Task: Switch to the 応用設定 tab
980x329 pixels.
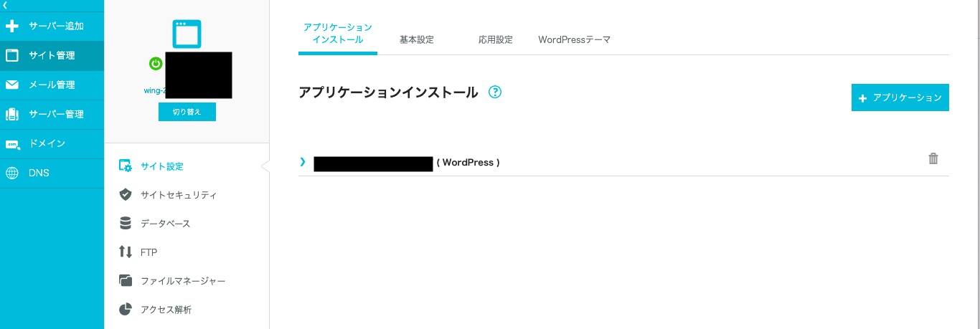Action: click(x=496, y=40)
